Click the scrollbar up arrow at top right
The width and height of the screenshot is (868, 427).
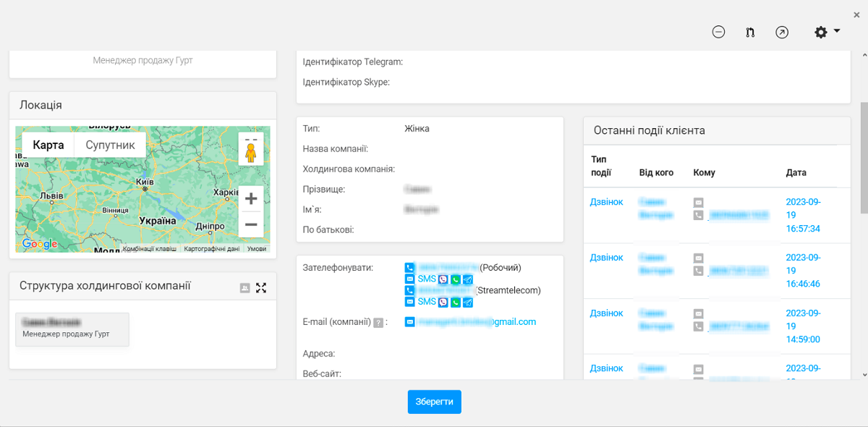tap(864, 55)
